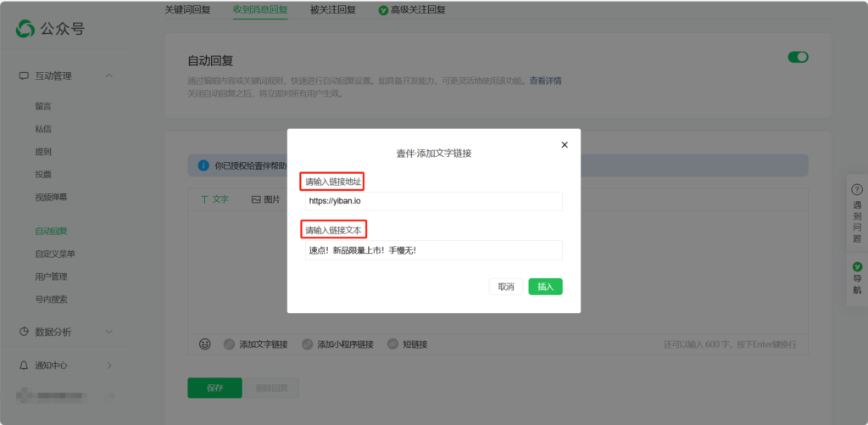Click the 请输入链接文本 label
The image size is (868, 425).
pos(333,230)
